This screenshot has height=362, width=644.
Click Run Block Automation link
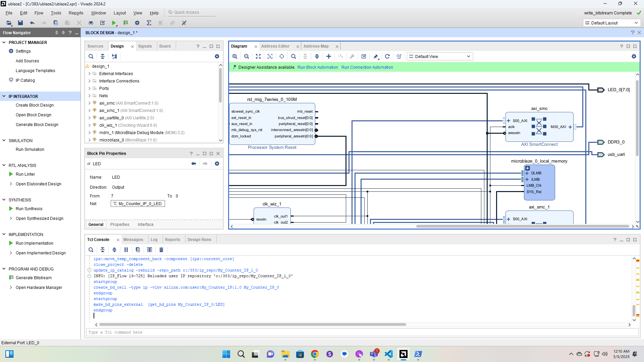coord(318,67)
